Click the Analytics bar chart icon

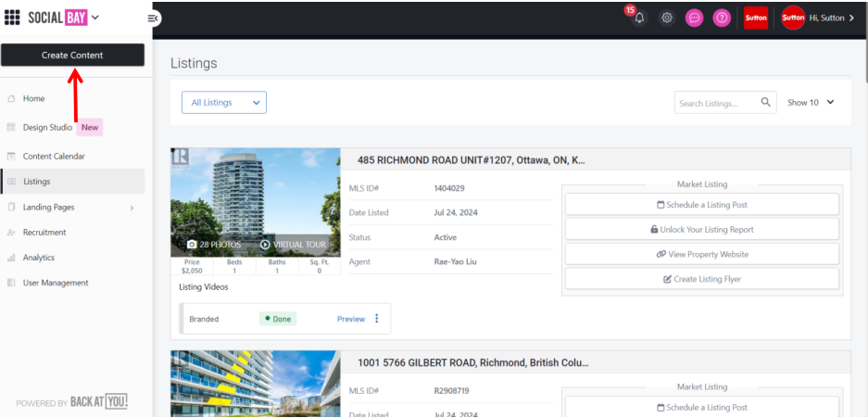[x=11, y=258]
